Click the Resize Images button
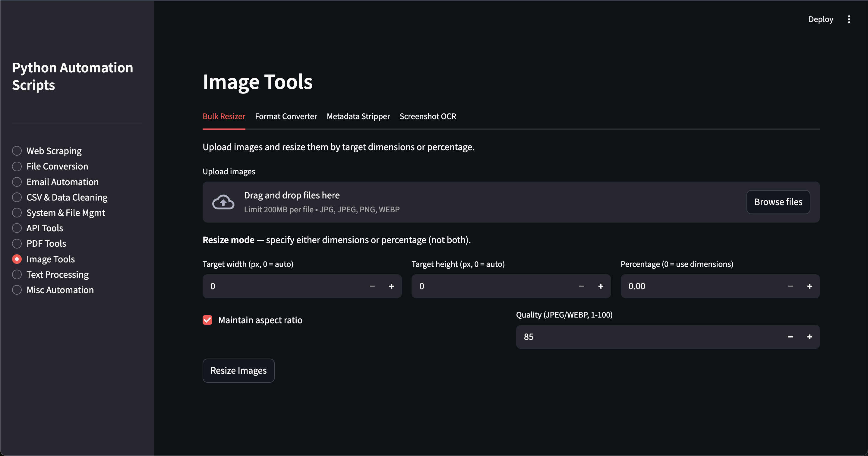The width and height of the screenshot is (868, 456). pyautogui.click(x=238, y=370)
